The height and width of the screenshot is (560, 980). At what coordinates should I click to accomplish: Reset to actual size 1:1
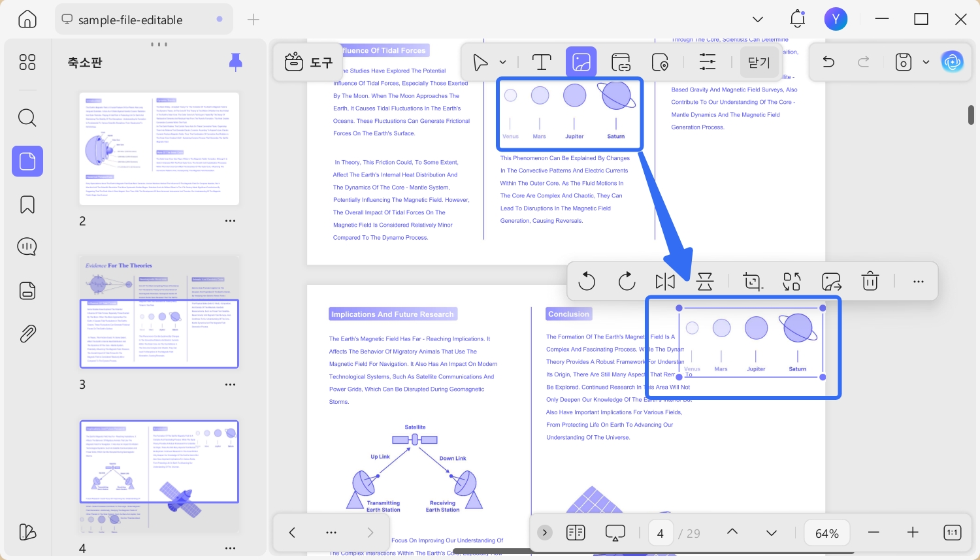click(x=953, y=533)
